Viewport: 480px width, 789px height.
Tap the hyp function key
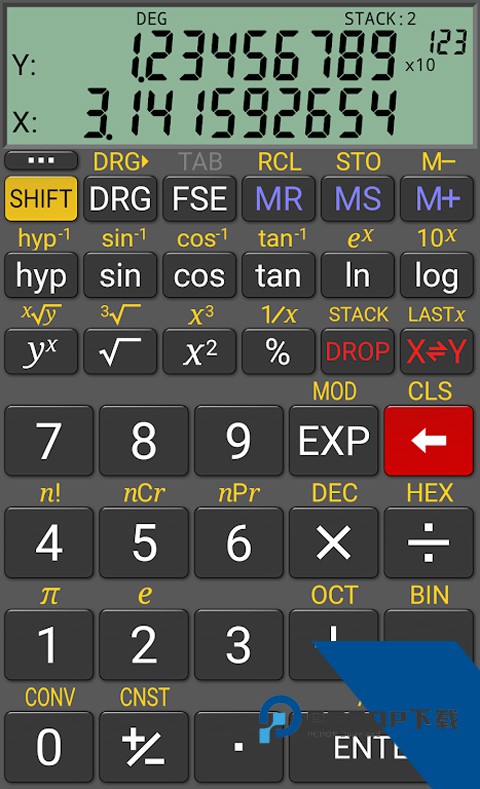pyautogui.click(x=41, y=275)
